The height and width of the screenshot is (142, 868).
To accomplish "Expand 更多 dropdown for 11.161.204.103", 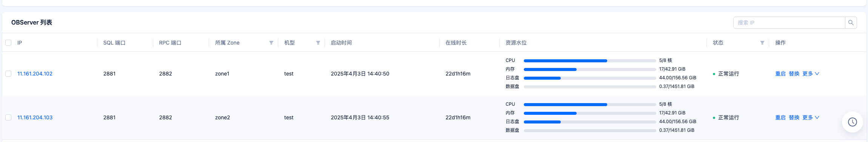I will coord(811,117).
